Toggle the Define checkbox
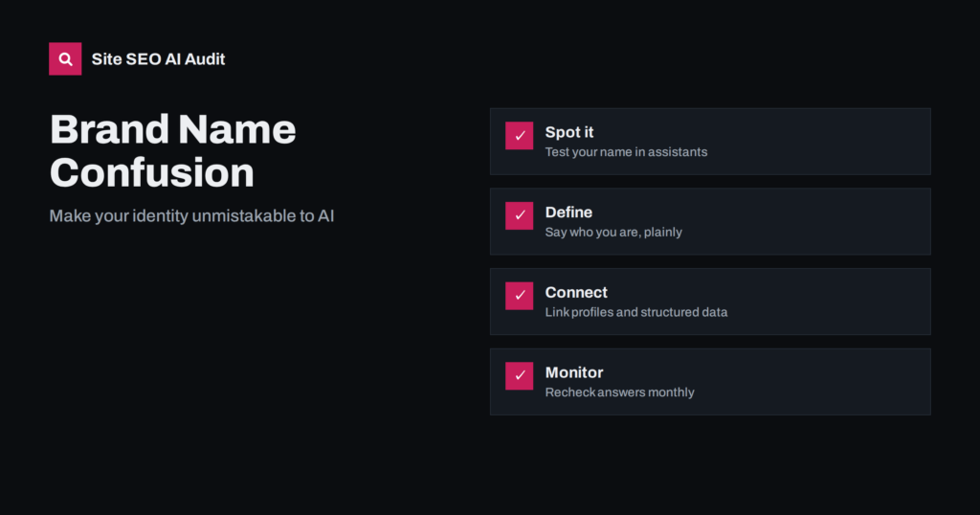980x515 pixels. 520,215
